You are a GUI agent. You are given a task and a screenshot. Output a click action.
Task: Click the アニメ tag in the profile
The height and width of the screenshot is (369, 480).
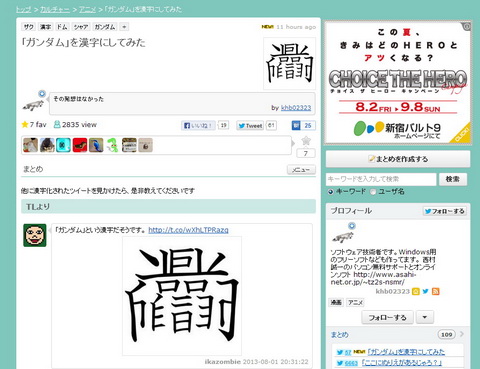click(x=355, y=302)
